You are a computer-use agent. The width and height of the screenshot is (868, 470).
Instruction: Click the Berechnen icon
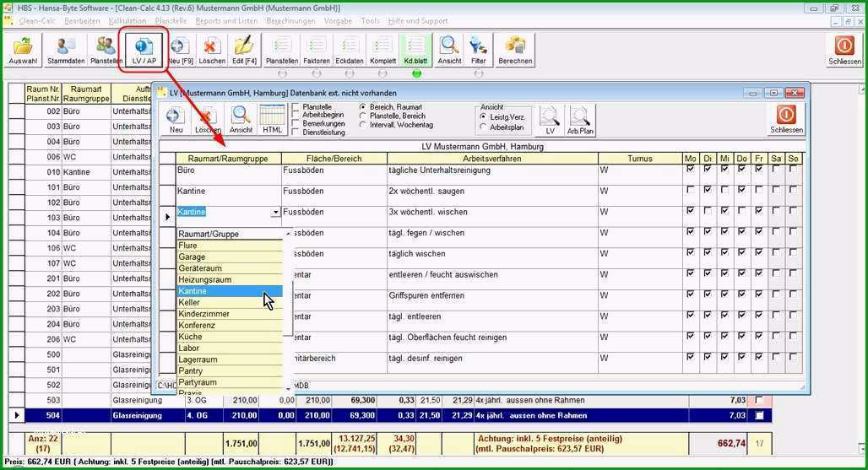[x=515, y=51]
